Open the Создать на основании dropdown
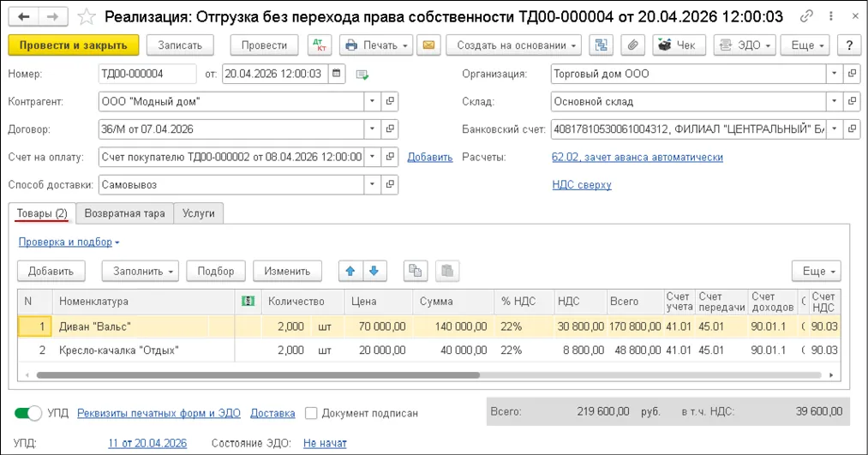Viewport: 868px width, 455px height. (x=514, y=45)
